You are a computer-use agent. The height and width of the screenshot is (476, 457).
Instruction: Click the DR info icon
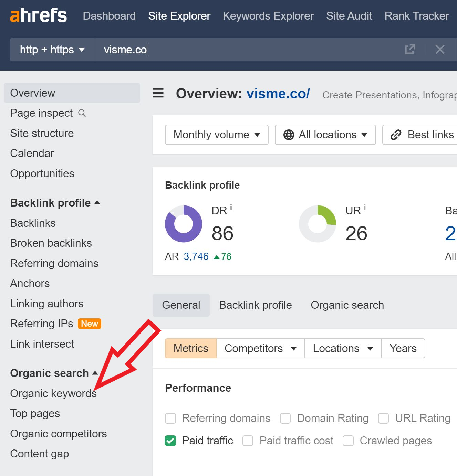[231, 207]
